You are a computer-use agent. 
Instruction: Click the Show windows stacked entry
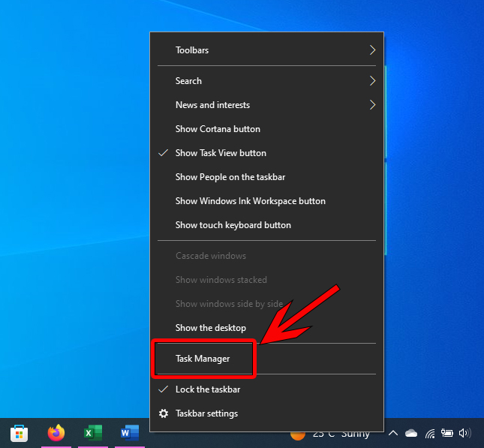click(266, 280)
